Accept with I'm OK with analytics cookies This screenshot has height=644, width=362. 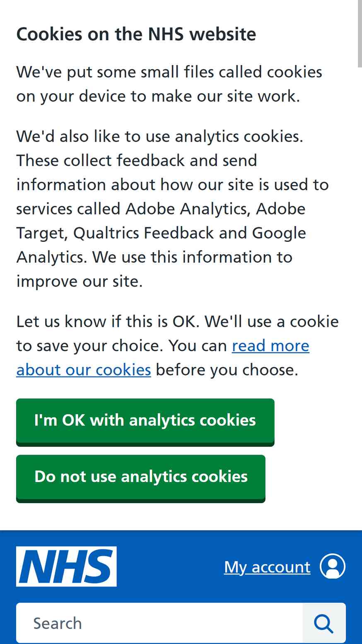pyautogui.click(x=145, y=421)
